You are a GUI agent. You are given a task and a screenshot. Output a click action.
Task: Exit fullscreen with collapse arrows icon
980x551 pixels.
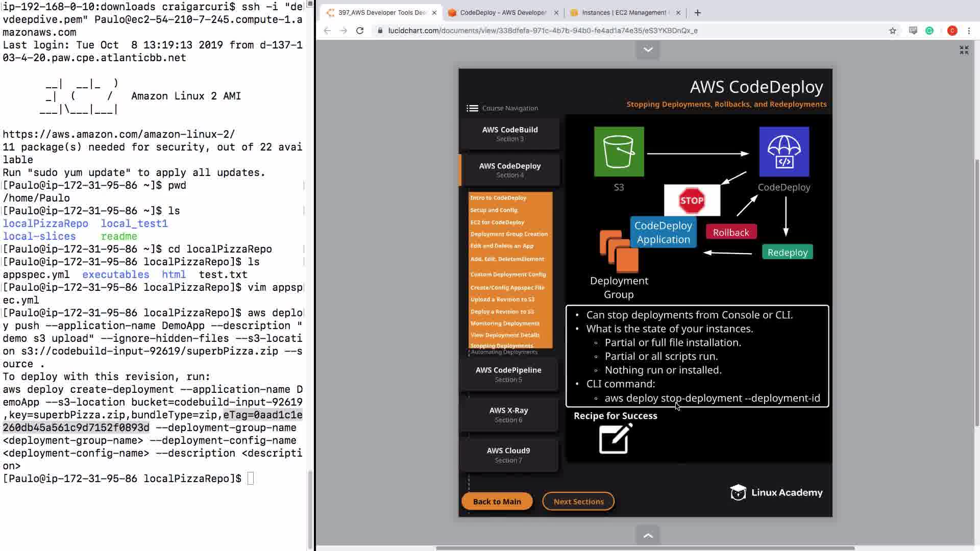tap(964, 50)
